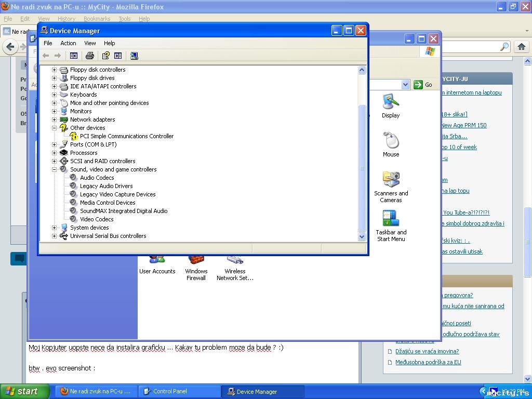The height and width of the screenshot is (399, 532).
Task: Click the Firefox Home button icon
Action: pyautogui.click(x=522, y=46)
